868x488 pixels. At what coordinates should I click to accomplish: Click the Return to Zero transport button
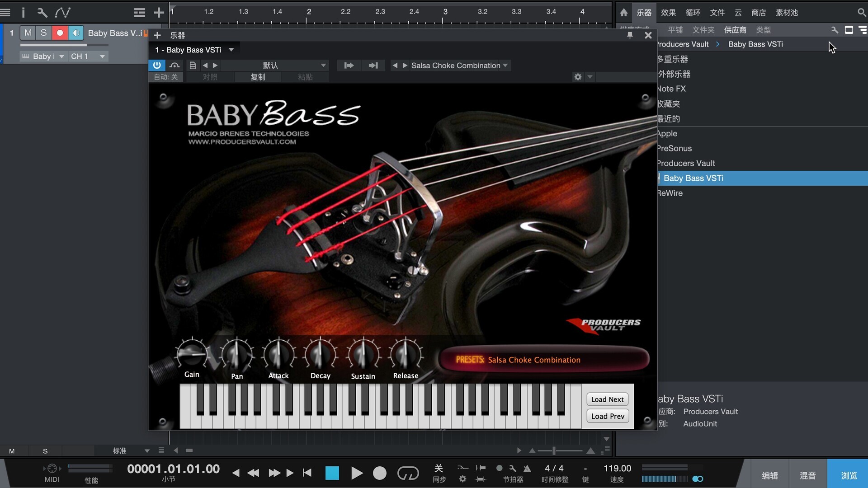(307, 473)
